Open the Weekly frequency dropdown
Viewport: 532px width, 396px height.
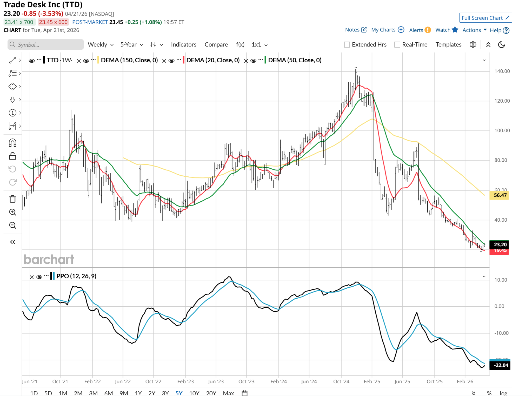click(x=101, y=44)
